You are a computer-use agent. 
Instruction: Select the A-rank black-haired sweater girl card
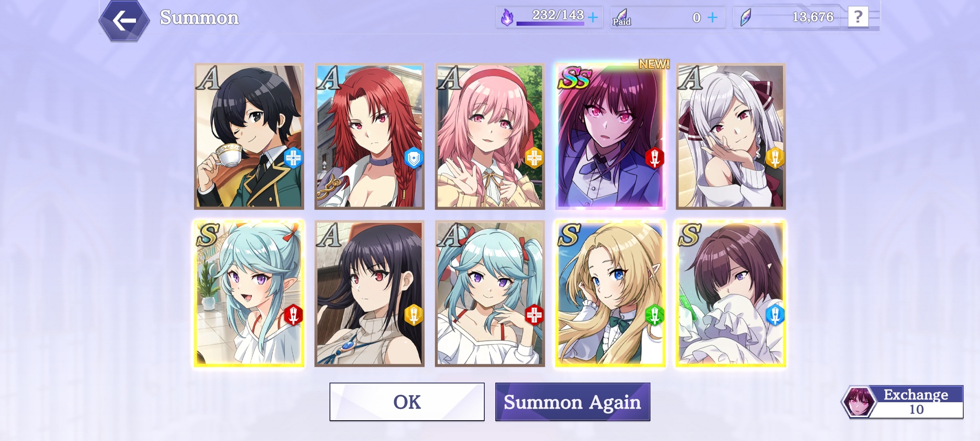coord(370,294)
